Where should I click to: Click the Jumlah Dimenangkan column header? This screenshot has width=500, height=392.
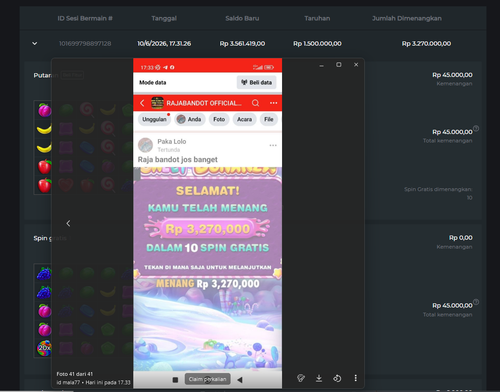click(x=407, y=18)
